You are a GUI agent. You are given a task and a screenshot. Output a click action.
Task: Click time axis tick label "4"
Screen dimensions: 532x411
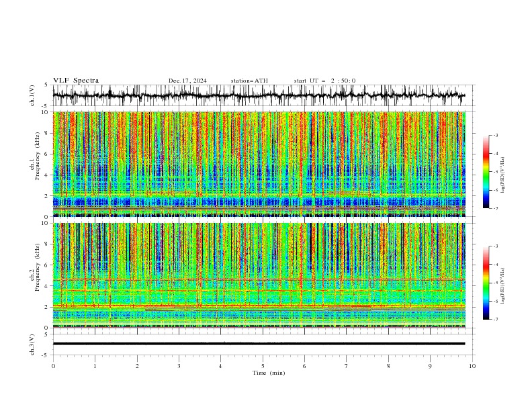click(x=220, y=366)
